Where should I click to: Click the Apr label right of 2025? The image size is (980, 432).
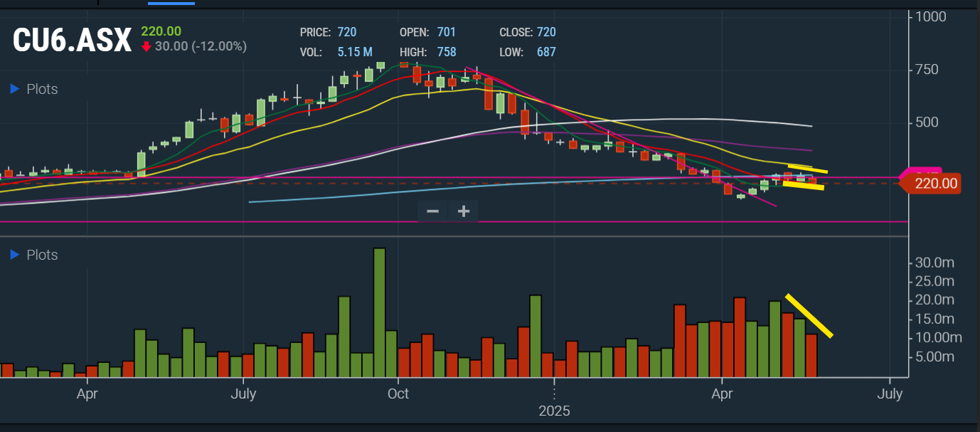coord(722,394)
